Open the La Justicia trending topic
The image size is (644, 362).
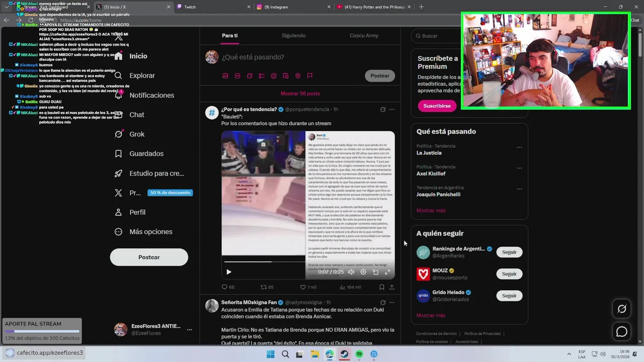tap(429, 153)
